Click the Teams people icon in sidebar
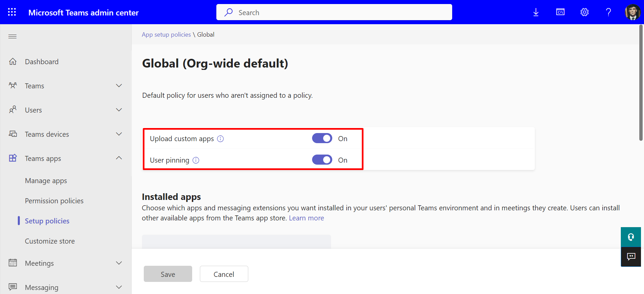Image resolution: width=644 pixels, height=294 pixels. coord(13,86)
